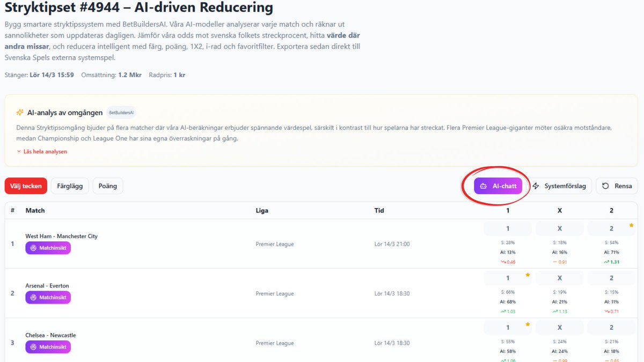644x362 pixels.
Task: Click the reset arrow icon on Rensa
Action: pyautogui.click(x=605, y=186)
